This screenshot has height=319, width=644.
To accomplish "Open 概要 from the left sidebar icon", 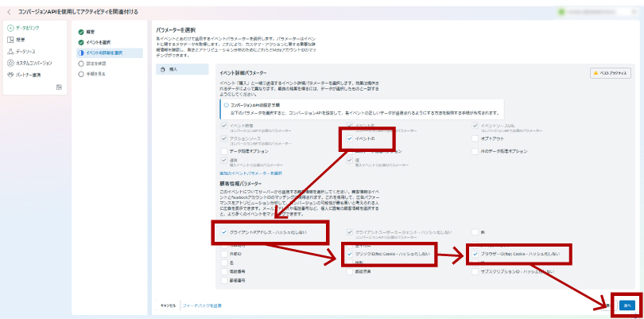I will click(x=10, y=40).
